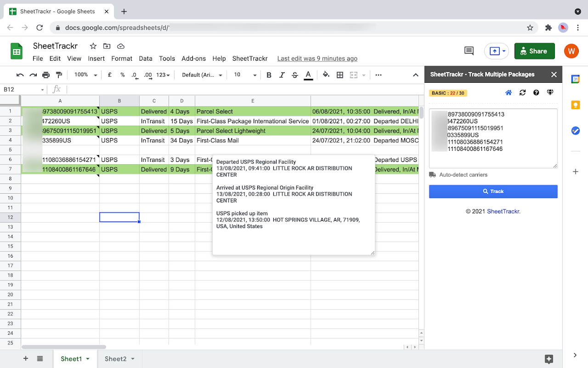
Task: Undo the last action
Action: click(x=20, y=75)
